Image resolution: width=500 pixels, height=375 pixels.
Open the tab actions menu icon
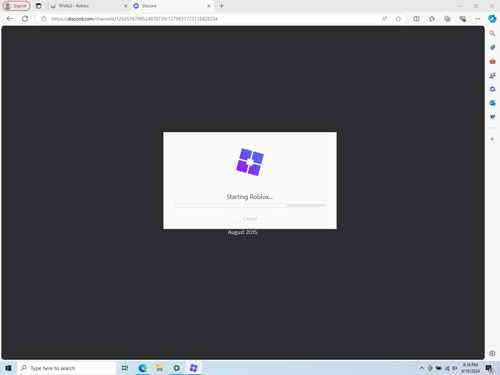tap(39, 6)
